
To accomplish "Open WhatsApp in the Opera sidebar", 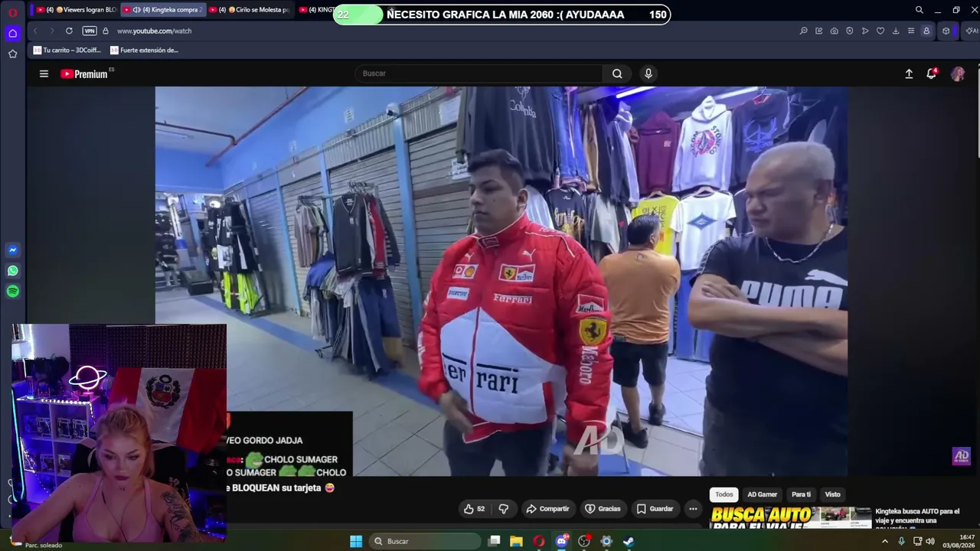I will pyautogui.click(x=12, y=271).
